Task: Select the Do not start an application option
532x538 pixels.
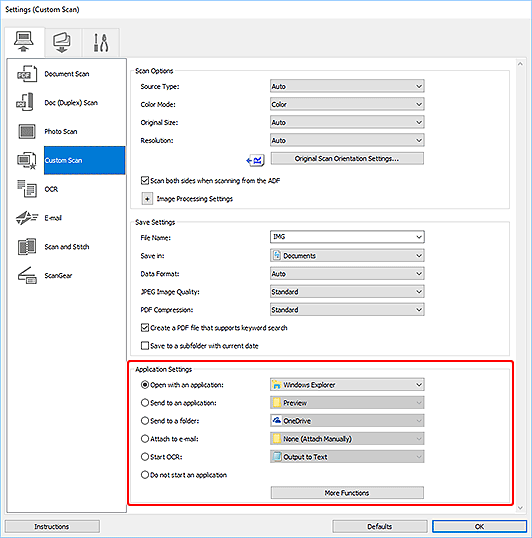Action: coord(145,475)
